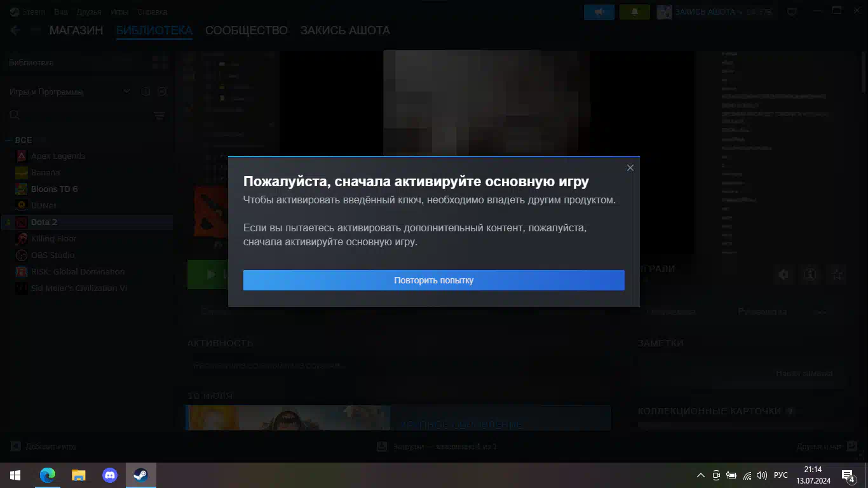Expand the Игры и Программы dropdown
868x488 pixels.
[70, 92]
